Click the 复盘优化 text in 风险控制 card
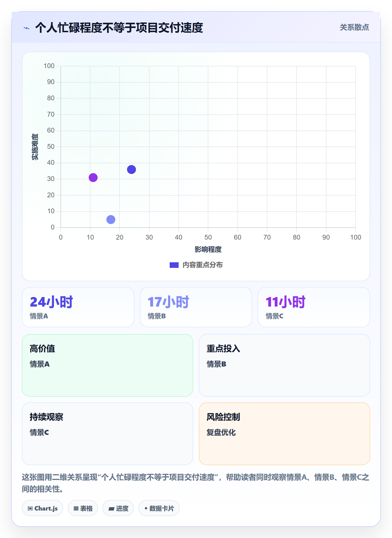 coord(221,432)
